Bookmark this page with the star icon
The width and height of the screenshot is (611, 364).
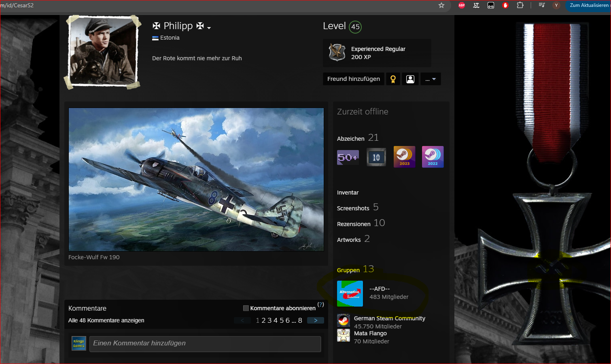coord(441,5)
